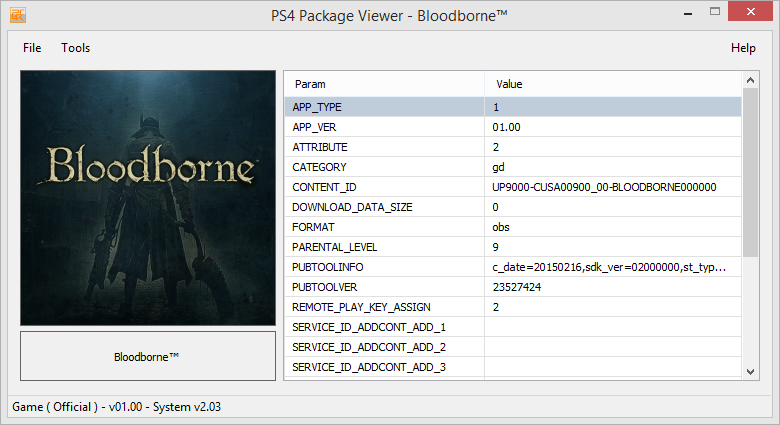Click the app icon in the title bar

17,17
